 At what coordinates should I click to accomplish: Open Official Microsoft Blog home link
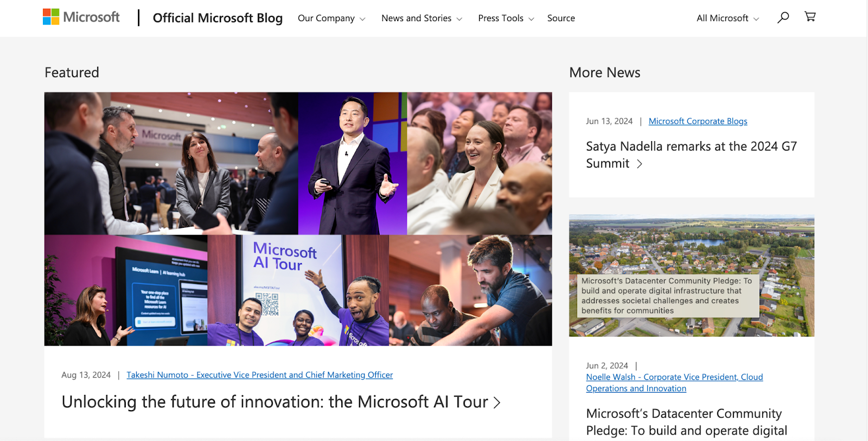[x=218, y=18]
